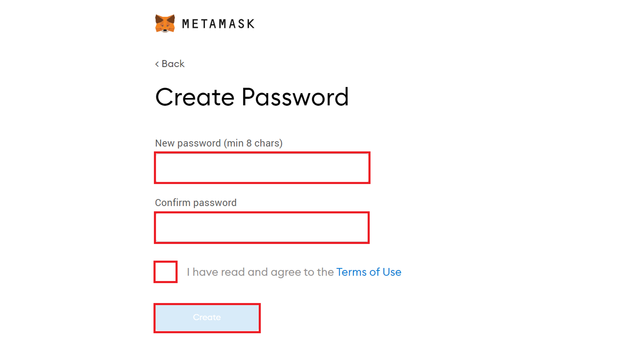Focus the New password input field
This screenshot has width=622, height=364.
pyautogui.click(x=262, y=168)
